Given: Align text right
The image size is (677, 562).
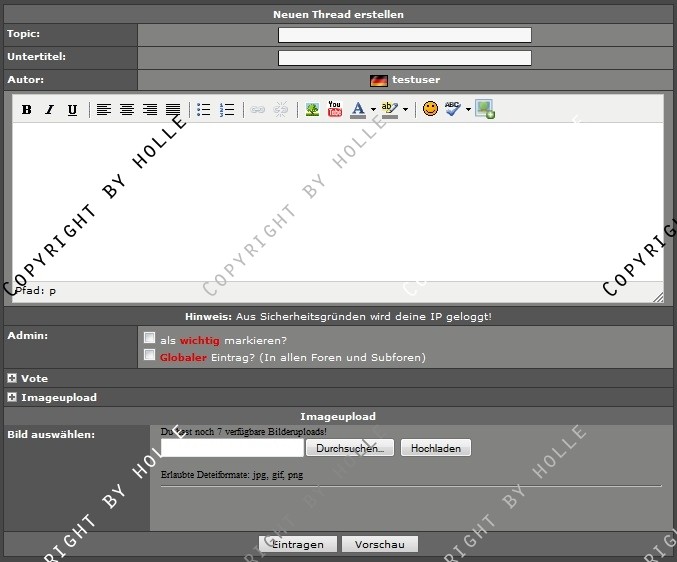Looking at the screenshot, I should point(150,110).
